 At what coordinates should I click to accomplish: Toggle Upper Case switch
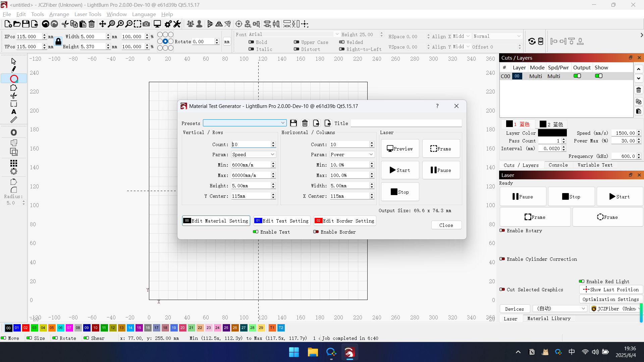click(297, 42)
